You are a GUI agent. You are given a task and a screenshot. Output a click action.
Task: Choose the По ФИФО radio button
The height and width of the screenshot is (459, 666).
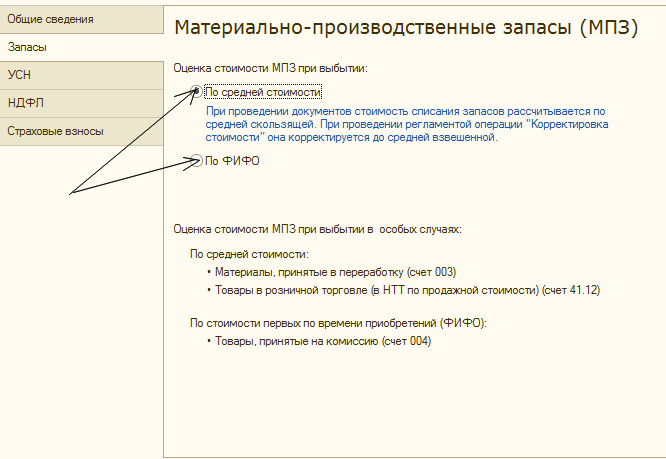click(197, 160)
